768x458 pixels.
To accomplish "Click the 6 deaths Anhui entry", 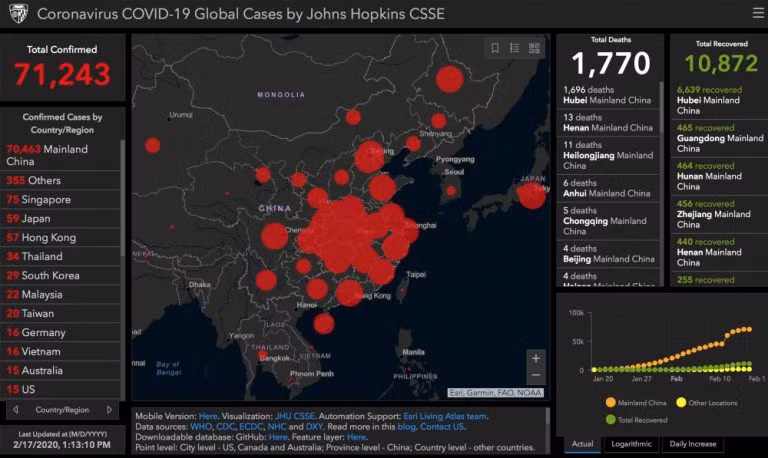I will [x=608, y=188].
